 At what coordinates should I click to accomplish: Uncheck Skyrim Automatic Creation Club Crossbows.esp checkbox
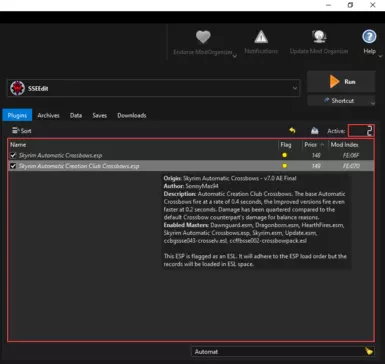pos(13,166)
